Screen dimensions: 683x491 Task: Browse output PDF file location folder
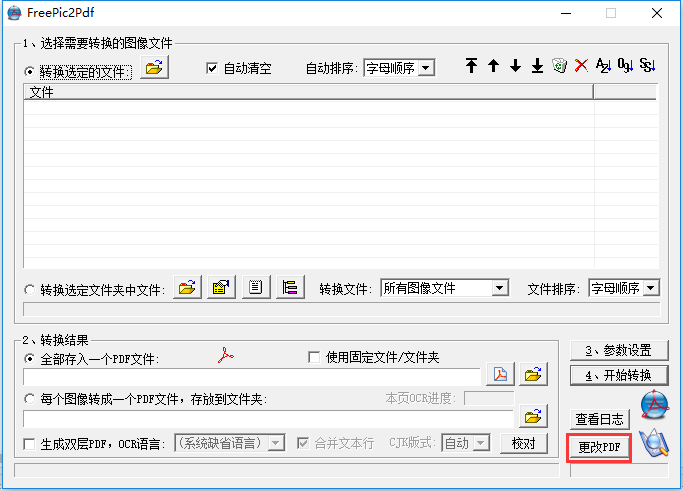533,374
